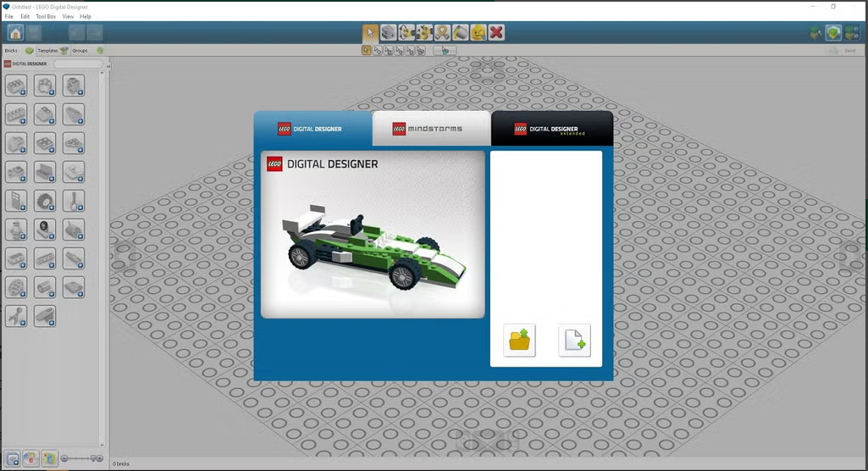Click the invert selection button
This screenshot has width=868, height=471.
(445, 50)
